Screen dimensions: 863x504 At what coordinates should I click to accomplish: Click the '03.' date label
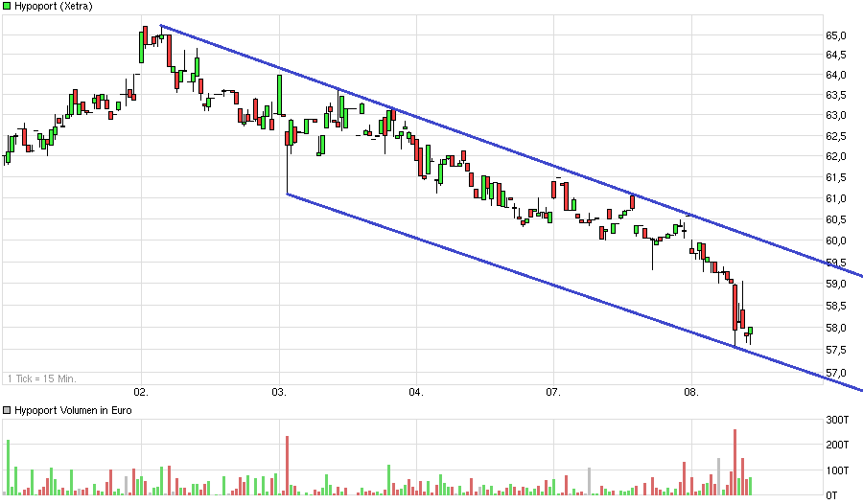coord(279,392)
